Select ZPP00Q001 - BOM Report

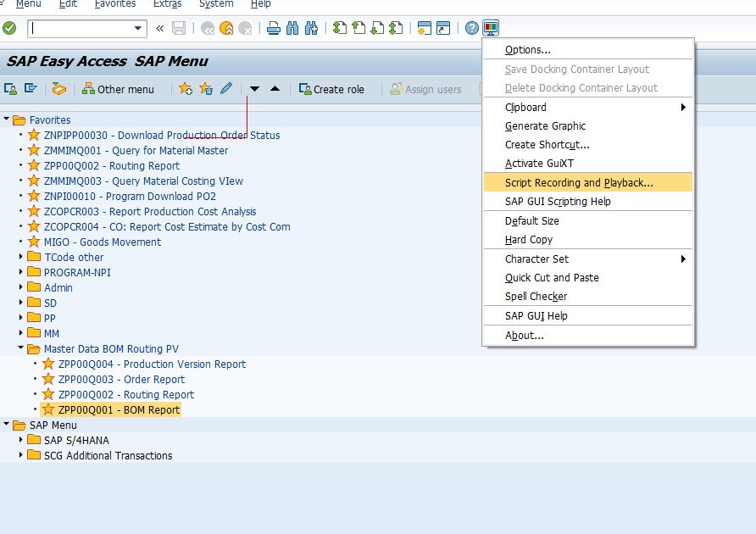point(119,410)
